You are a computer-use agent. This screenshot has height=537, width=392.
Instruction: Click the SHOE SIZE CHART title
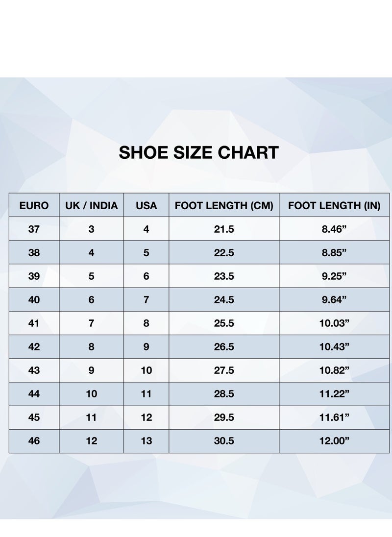tap(198, 152)
